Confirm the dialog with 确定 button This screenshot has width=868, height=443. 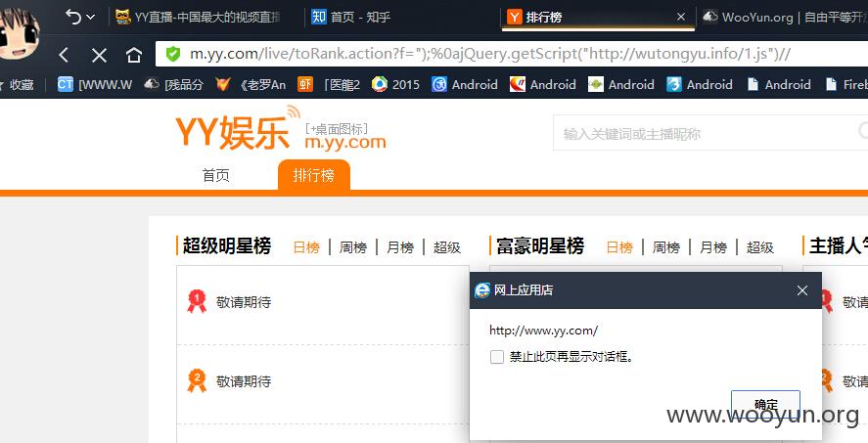[765, 404]
